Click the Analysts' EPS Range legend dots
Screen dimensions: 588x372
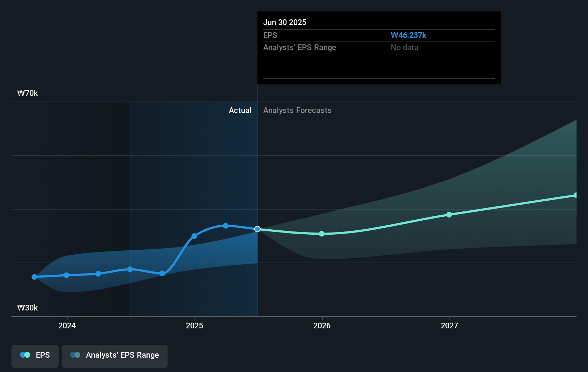74,355
